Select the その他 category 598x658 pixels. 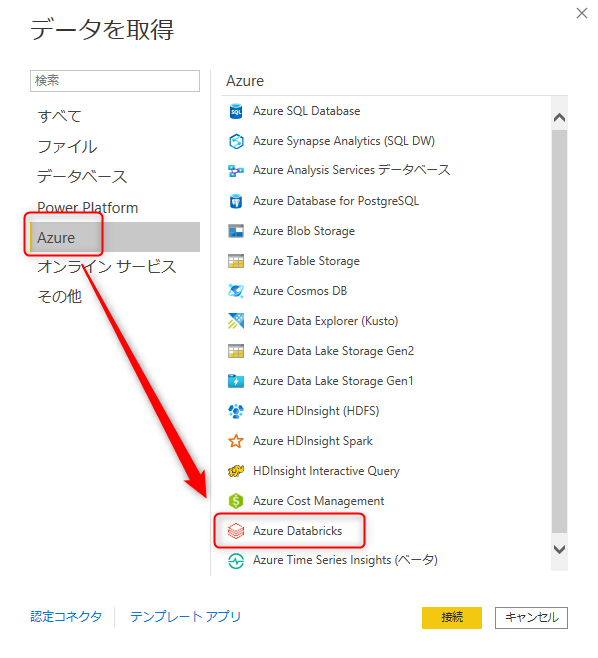click(x=60, y=297)
